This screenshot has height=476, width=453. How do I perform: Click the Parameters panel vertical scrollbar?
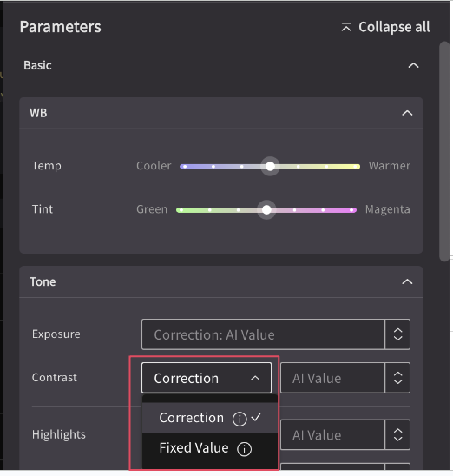[x=444, y=151]
